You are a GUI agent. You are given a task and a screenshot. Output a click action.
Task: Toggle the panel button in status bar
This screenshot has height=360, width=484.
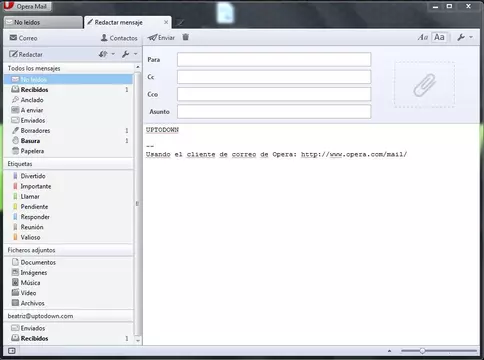coord(12,351)
